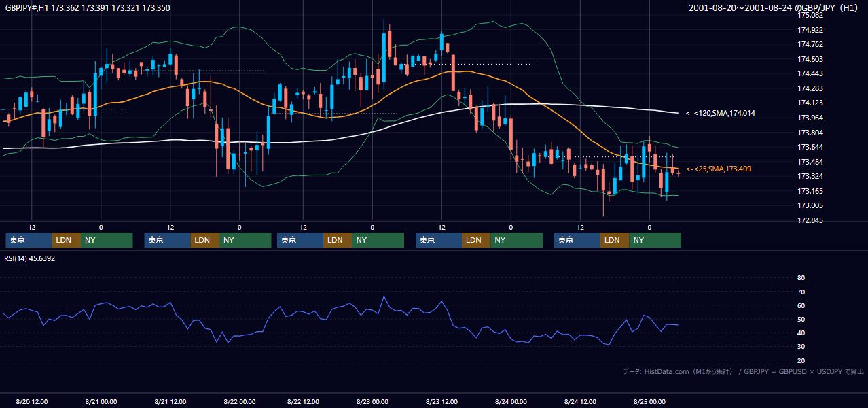Click the LDN session block nearest 8/23 12:00
Image resolution: width=868 pixels, height=408 pixels.
(476, 240)
